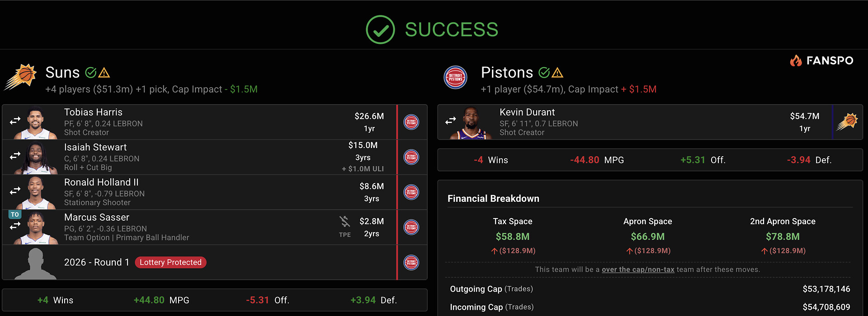Click swap arrows icon for Ronald Holland II
The width and height of the screenshot is (868, 316).
pos(15,191)
